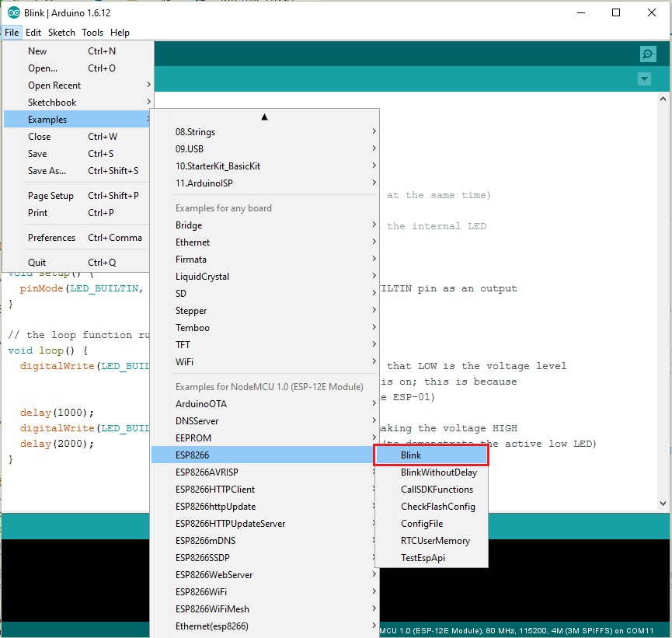Expand the WiFi examples submenu
The width and height of the screenshot is (672, 638).
click(265, 362)
